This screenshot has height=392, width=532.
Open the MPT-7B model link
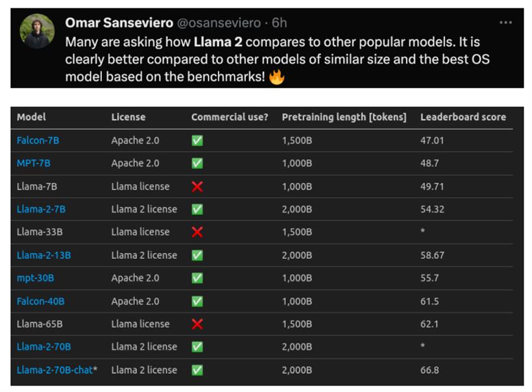(x=34, y=164)
